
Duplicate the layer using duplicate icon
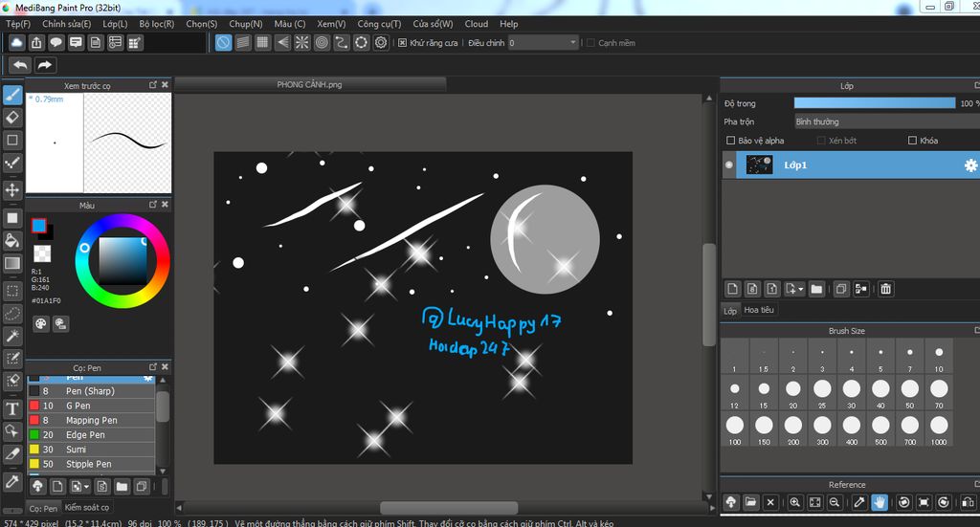[841, 289]
